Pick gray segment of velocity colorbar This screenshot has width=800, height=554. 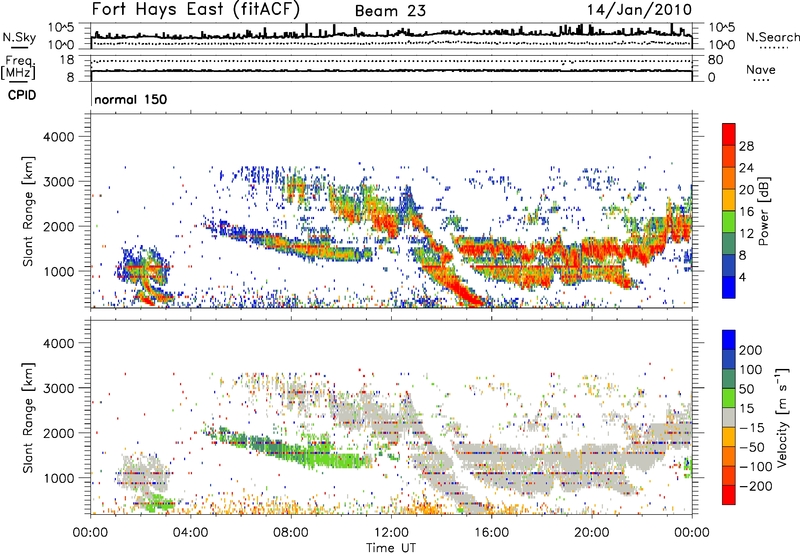coord(729,417)
